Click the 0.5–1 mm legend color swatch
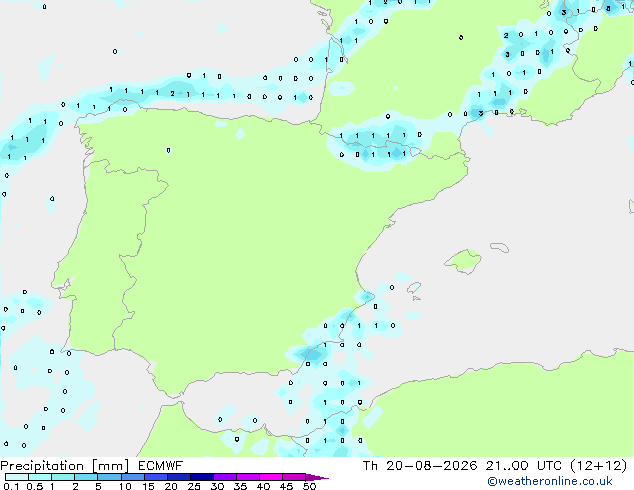This screenshot has width=634, height=490. [x=40, y=477]
